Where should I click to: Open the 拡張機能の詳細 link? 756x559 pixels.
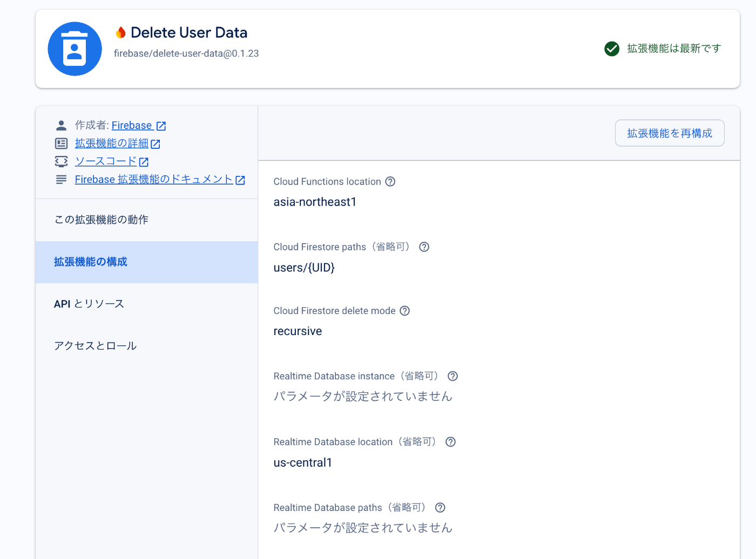112,144
